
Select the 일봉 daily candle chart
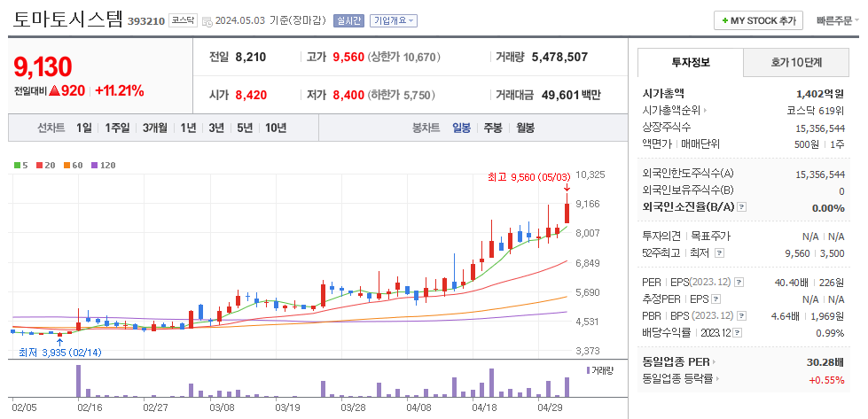(462, 128)
